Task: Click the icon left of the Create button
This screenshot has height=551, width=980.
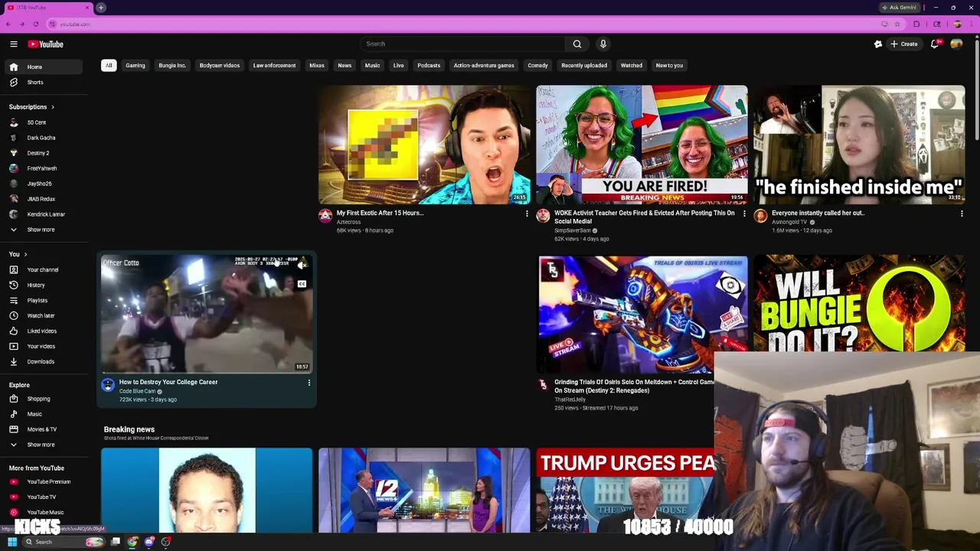Action: coord(878,44)
